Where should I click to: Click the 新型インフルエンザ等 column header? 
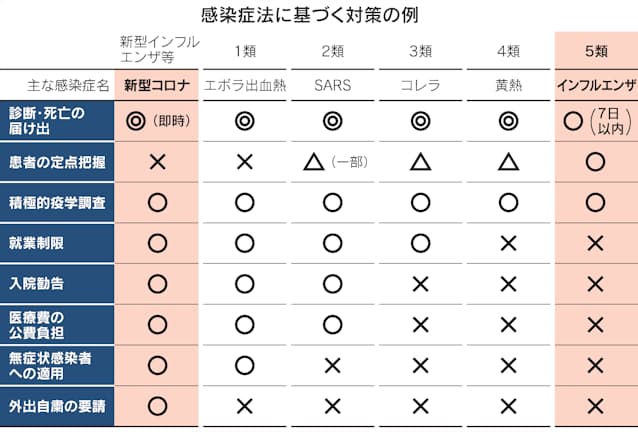pos(158,49)
